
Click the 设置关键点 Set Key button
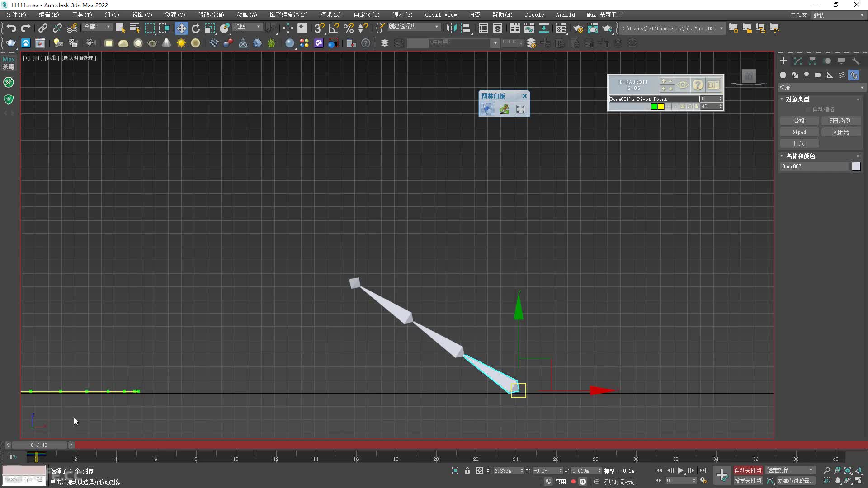(x=748, y=480)
